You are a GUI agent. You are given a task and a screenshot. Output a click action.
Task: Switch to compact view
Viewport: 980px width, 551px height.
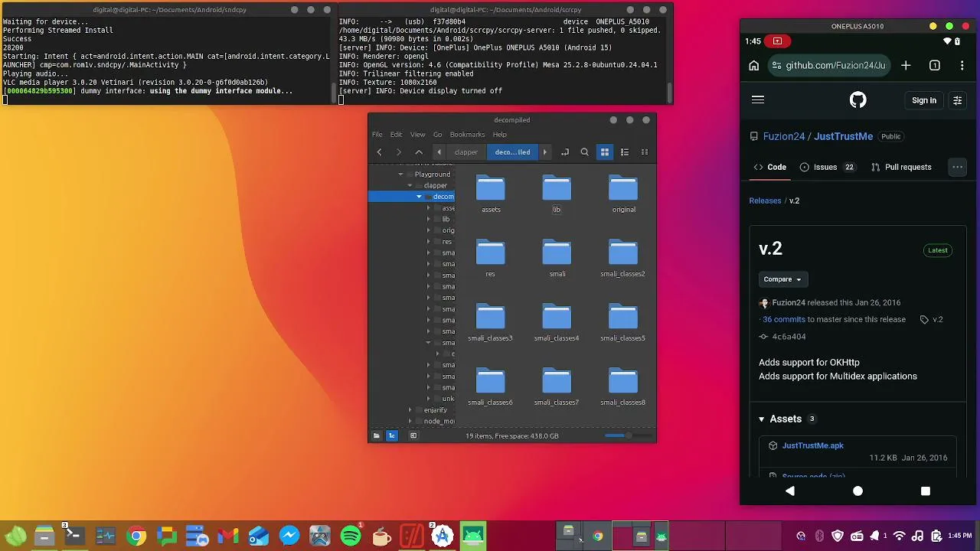pos(645,152)
